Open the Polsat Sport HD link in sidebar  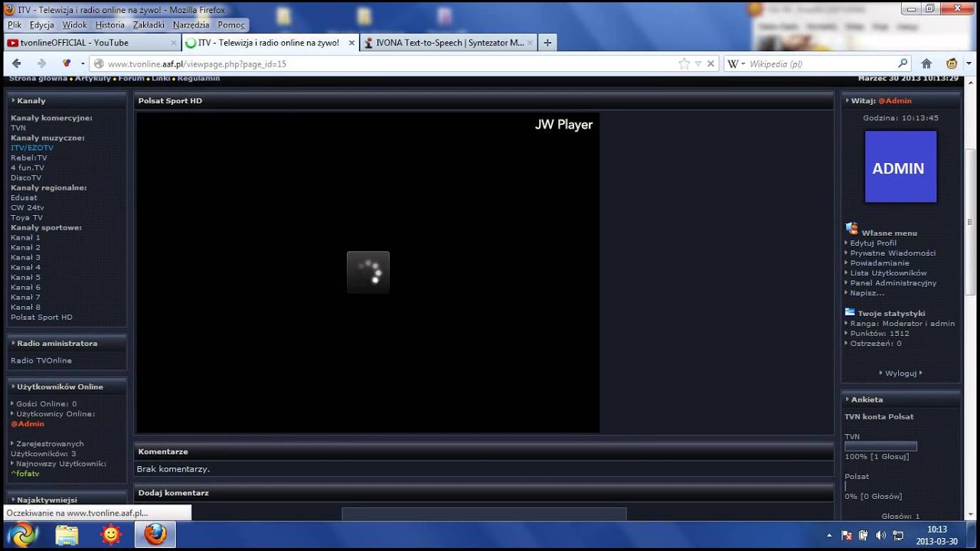pyautogui.click(x=41, y=317)
